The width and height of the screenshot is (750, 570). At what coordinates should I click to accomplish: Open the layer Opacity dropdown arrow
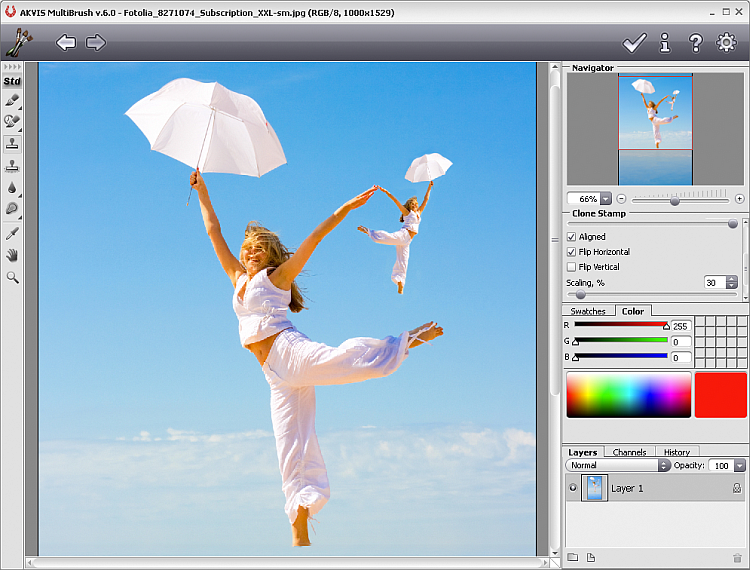click(739, 466)
